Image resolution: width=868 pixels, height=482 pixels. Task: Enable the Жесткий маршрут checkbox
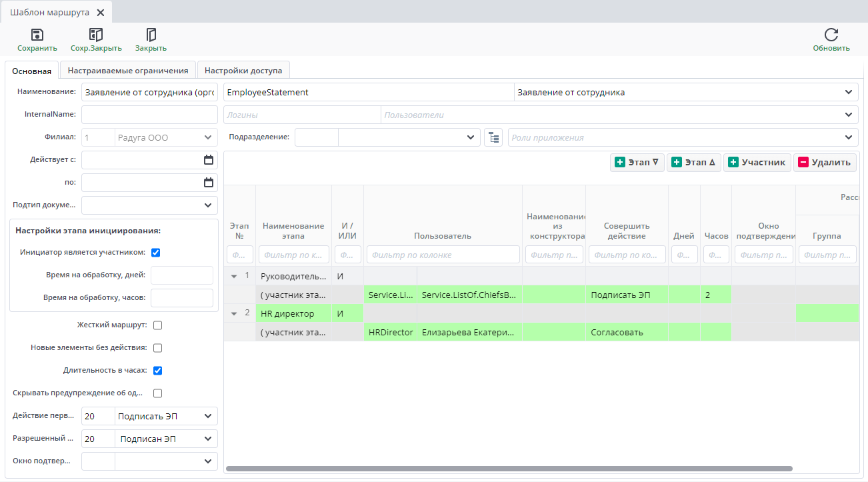158,325
